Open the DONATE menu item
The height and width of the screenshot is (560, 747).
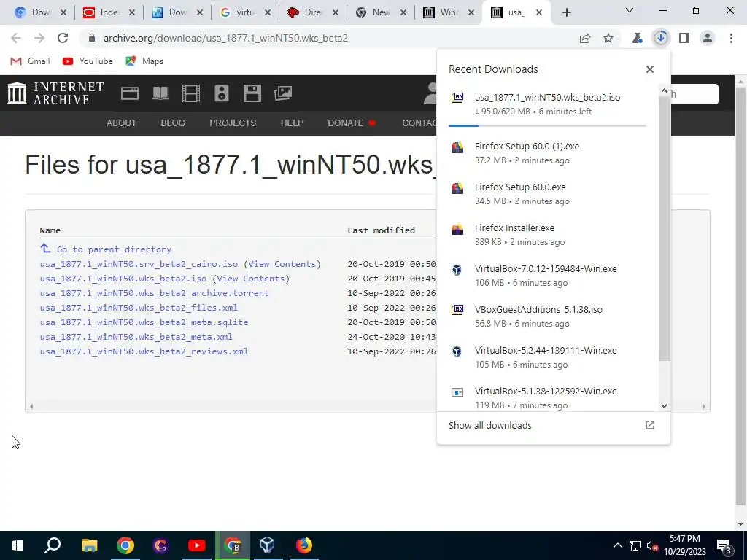point(352,122)
